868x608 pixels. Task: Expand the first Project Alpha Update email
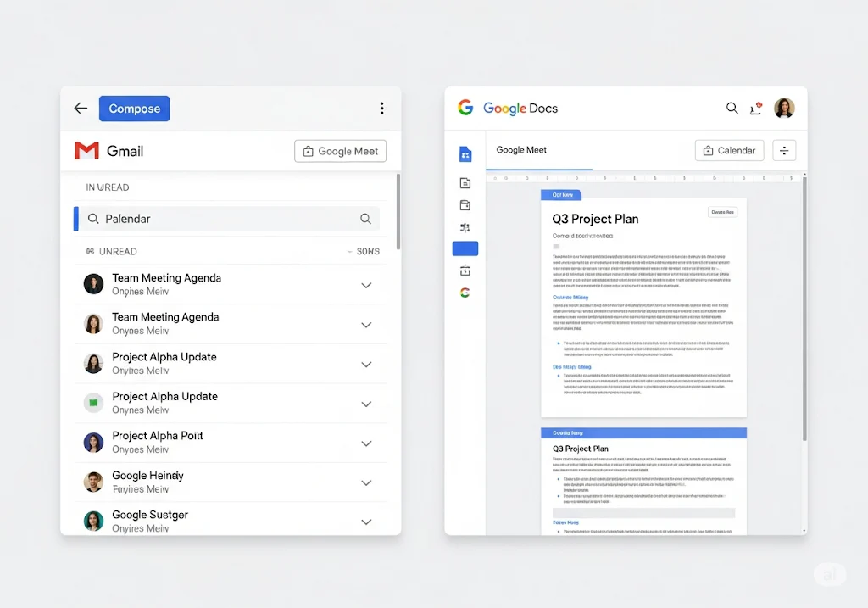(x=366, y=365)
